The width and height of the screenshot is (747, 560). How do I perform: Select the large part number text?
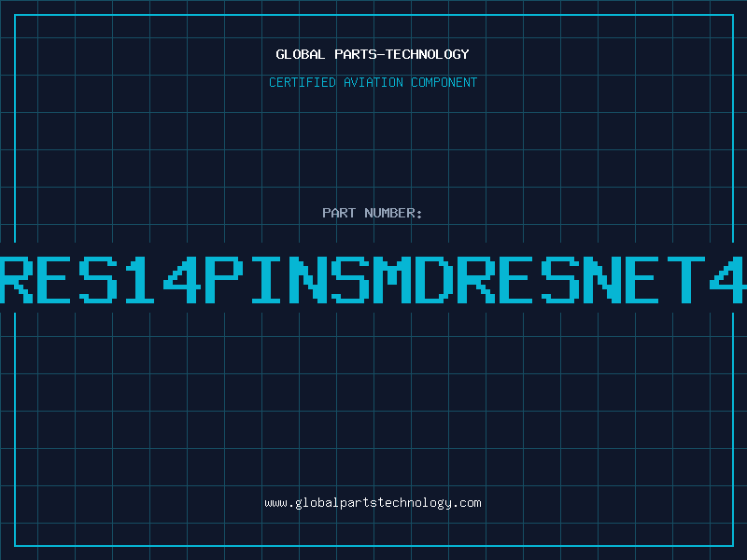tap(373, 279)
